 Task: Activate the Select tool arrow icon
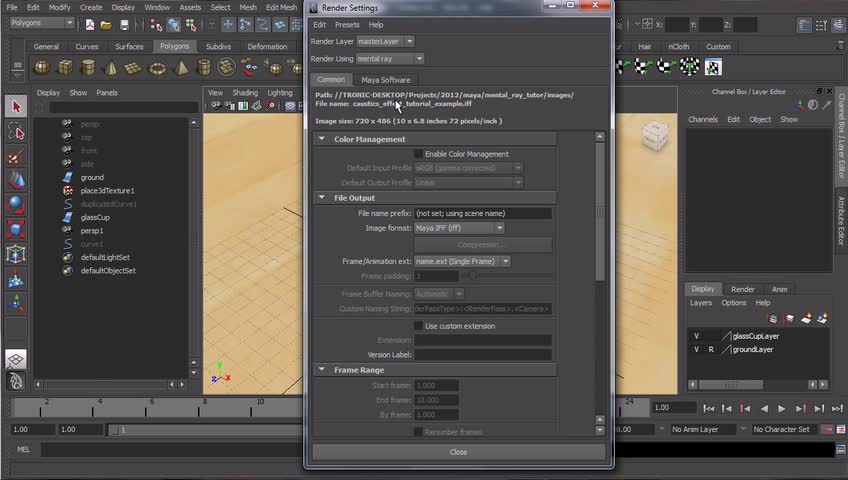[16, 106]
